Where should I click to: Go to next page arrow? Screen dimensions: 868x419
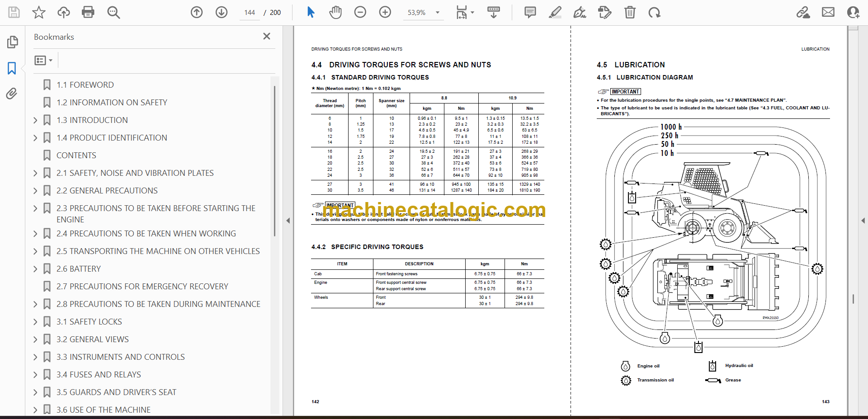pyautogui.click(x=222, y=12)
